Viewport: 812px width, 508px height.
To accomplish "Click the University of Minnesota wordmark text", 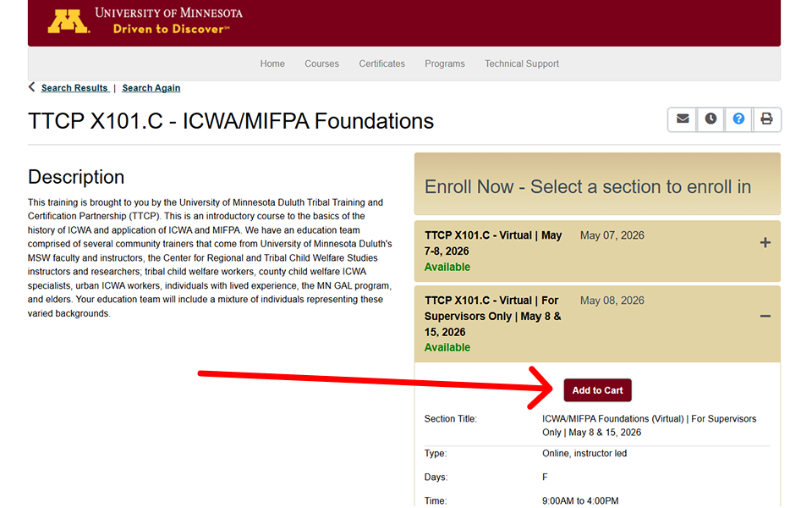I will (169, 13).
